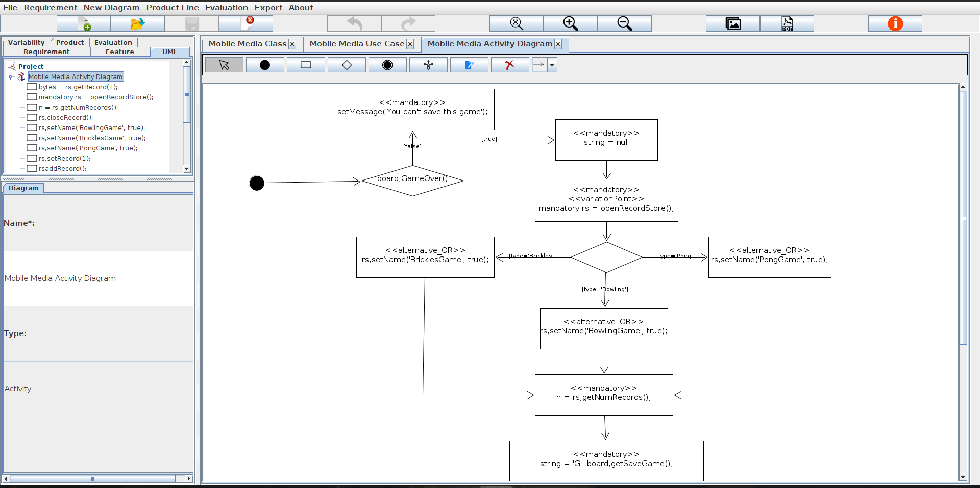Check the 'bytes = rs,getRecord(1);' box
Image resolution: width=980 pixels, height=488 pixels.
(32, 87)
